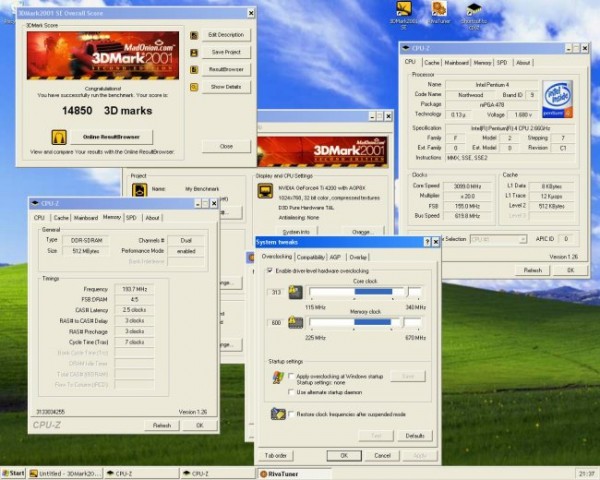Click Cancel in System tweaks dialog

[382, 456]
